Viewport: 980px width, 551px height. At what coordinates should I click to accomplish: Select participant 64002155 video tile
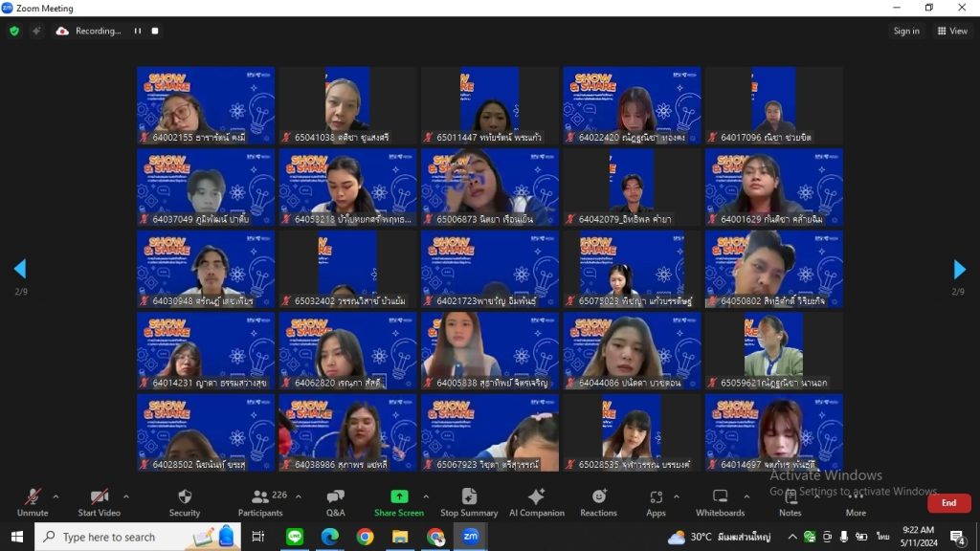tap(206, 105)
